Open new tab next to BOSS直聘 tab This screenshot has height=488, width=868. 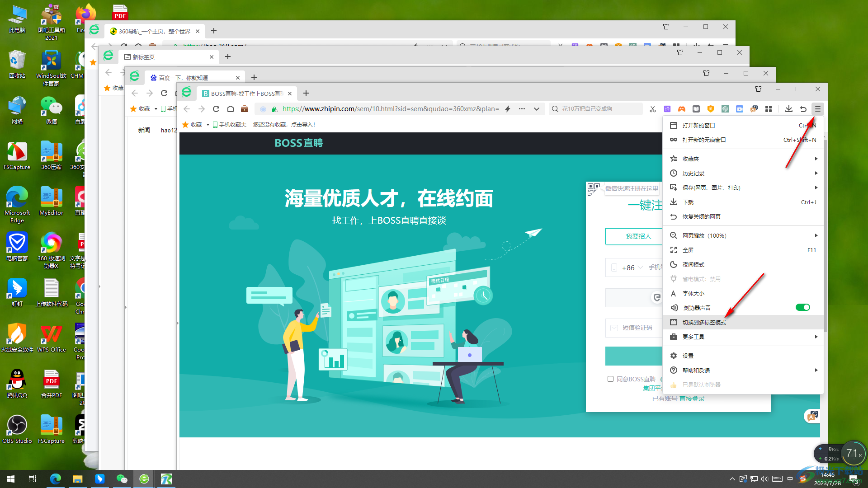[306, 93]
